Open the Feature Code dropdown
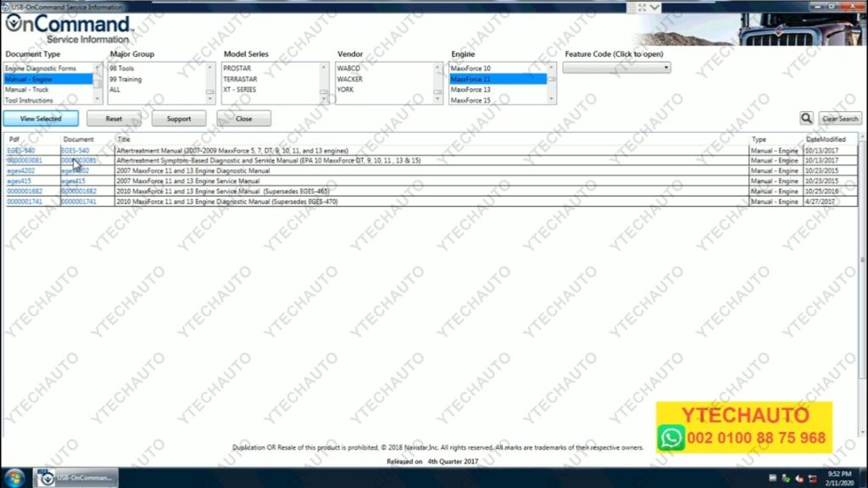This screenshot has width=868, height=488. (617, 68)
